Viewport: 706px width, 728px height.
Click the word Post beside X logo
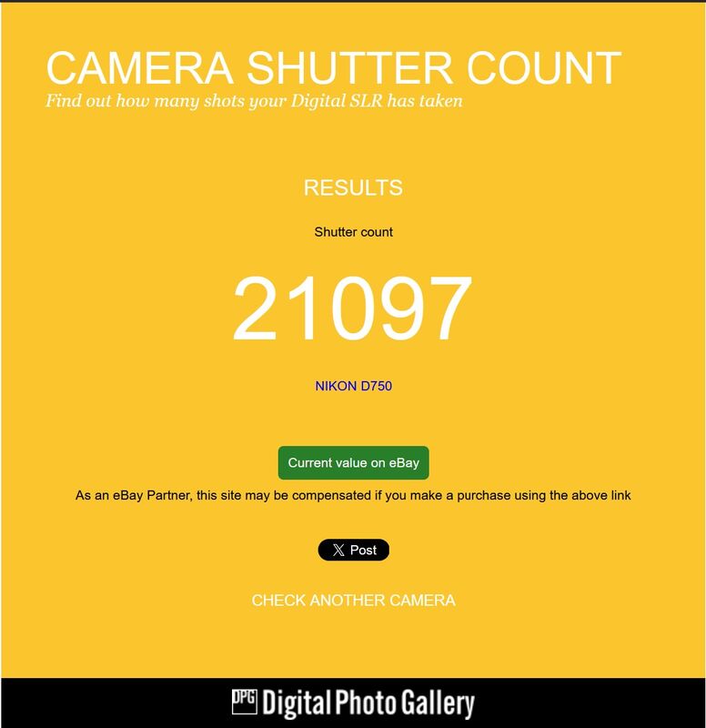[363, 551]
